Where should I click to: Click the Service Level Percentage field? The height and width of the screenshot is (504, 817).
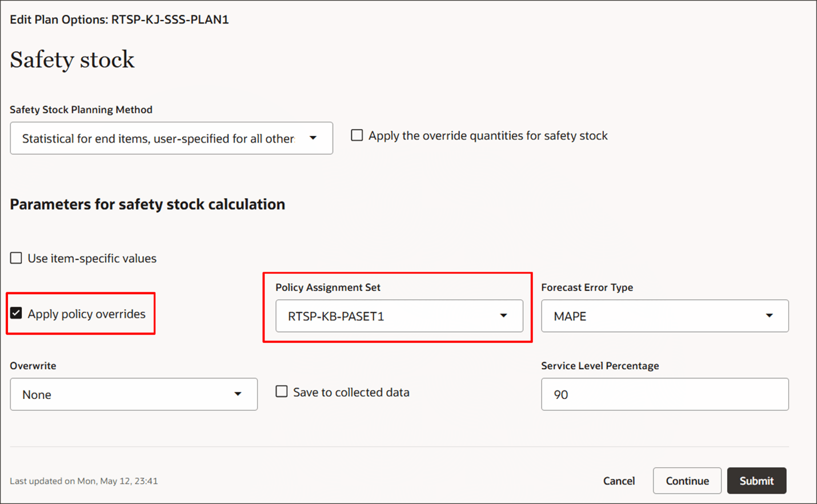(x=664, y=394)
